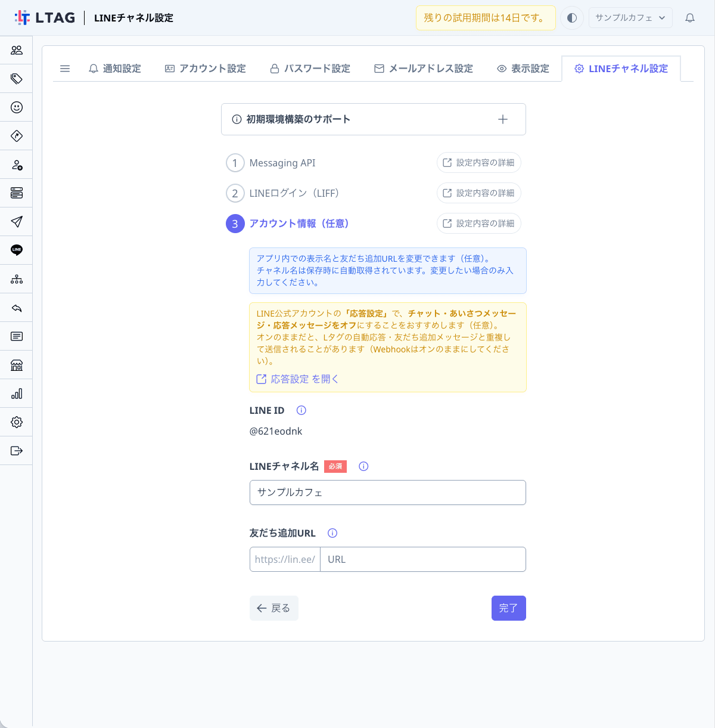This screenshot has width=715, height=728.
Task: Open the hamburger menu in tab bar
Action: (65, 69)
